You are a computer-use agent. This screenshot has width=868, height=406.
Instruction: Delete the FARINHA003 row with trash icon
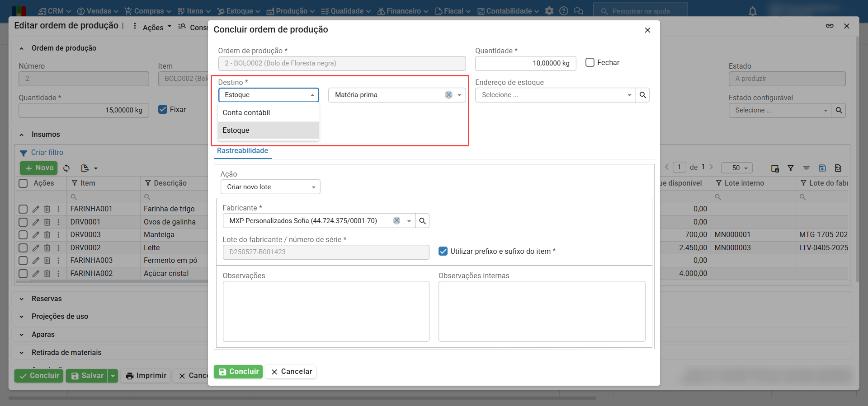[47, 261]
